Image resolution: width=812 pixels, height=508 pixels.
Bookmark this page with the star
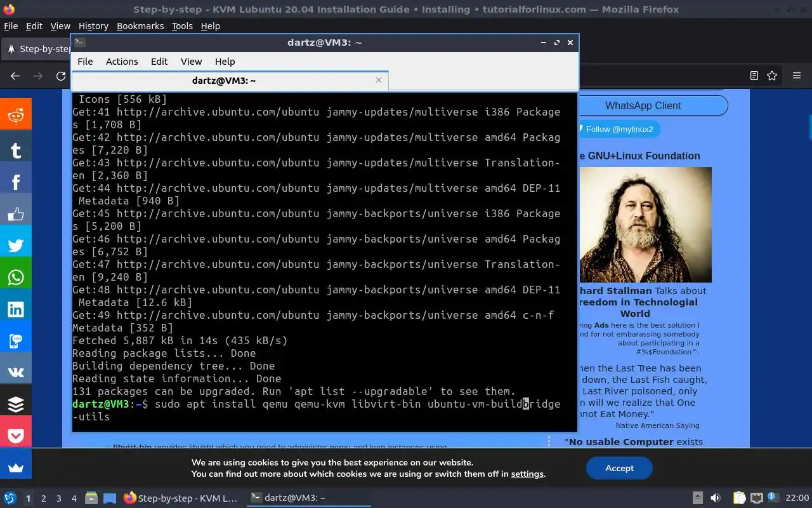tap(772, 76)
